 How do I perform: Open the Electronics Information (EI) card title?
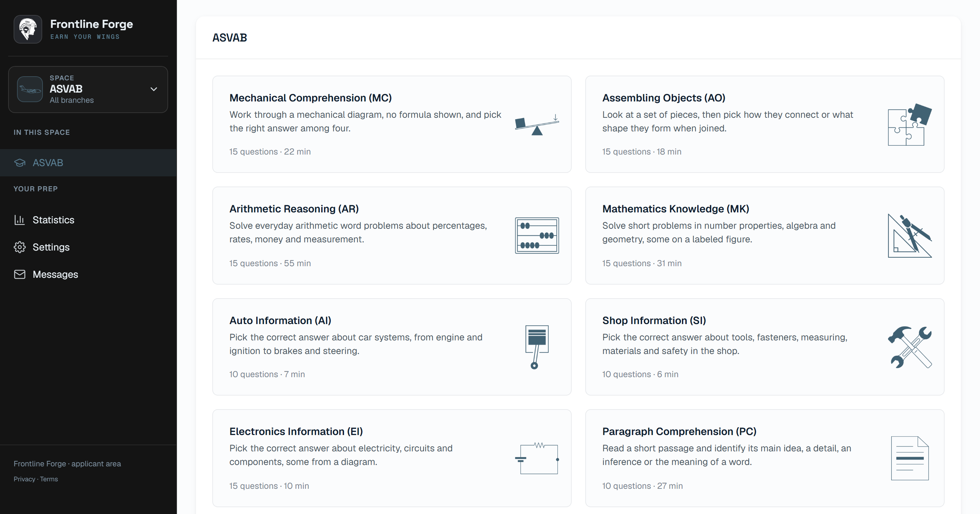pos(296,431)
